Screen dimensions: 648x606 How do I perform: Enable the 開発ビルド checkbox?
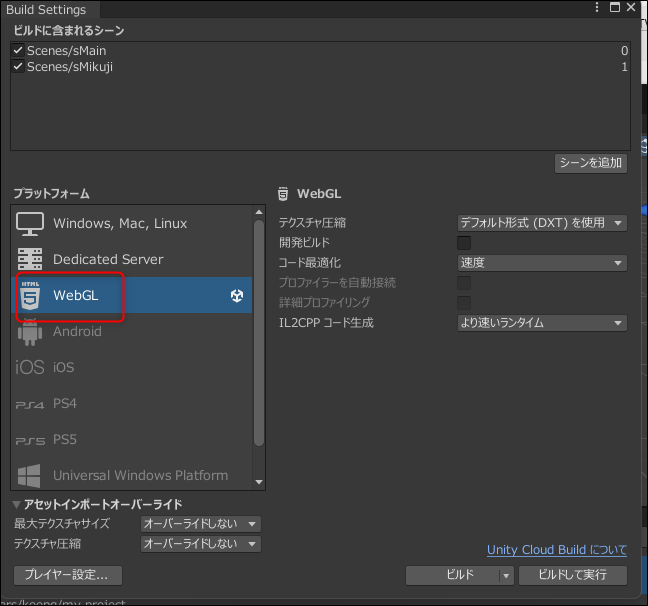click(464, 243)
